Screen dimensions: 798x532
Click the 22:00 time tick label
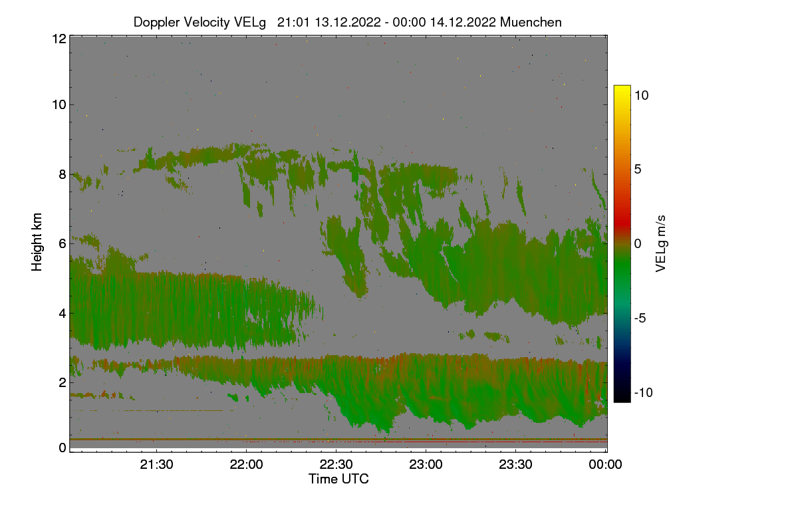coord(246,465)
